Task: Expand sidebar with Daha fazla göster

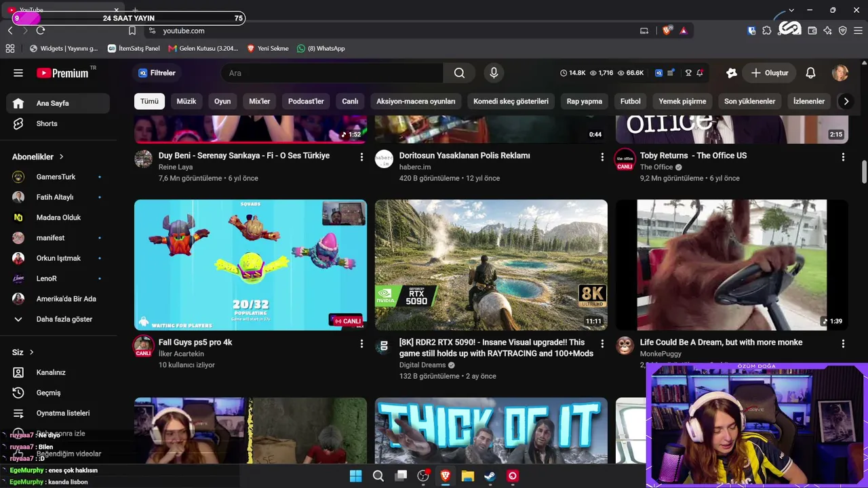Action: click(58, 319)
